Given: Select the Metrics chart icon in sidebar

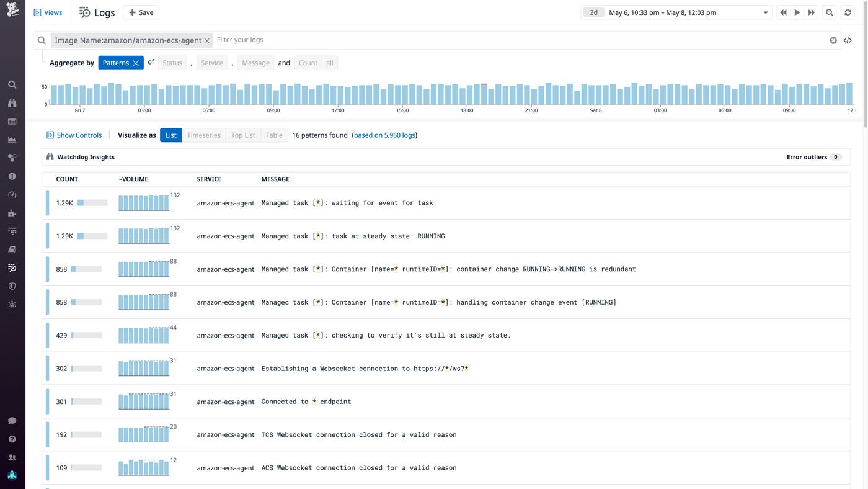Looking at the screenshot, I should tap(12, 140).
